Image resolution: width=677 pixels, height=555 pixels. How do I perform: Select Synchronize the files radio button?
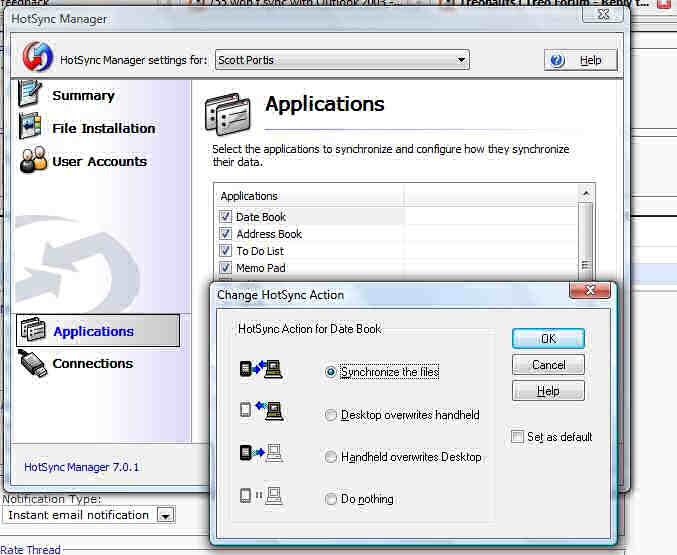coord(330,371)
